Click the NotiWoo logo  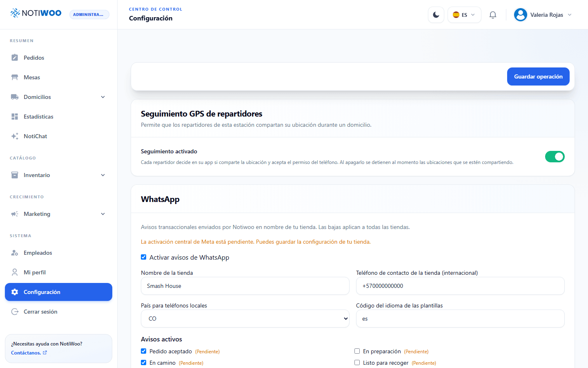click(36, 13)
